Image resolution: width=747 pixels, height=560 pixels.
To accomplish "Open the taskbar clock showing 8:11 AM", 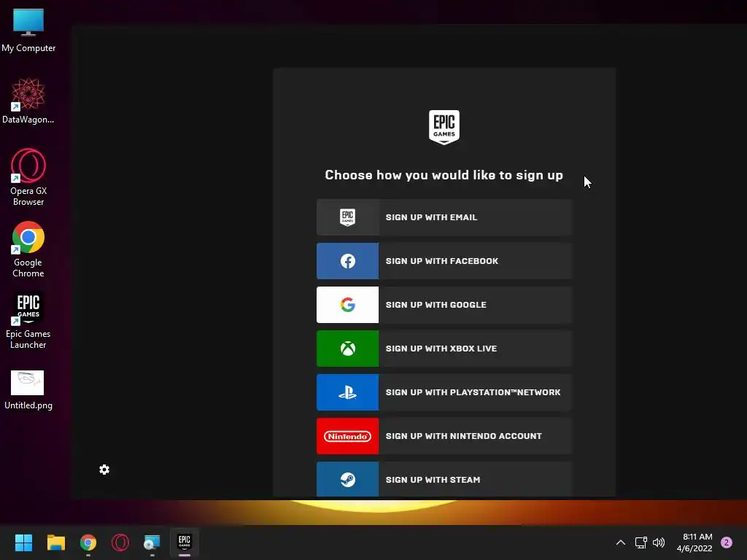I will (694, 542).
